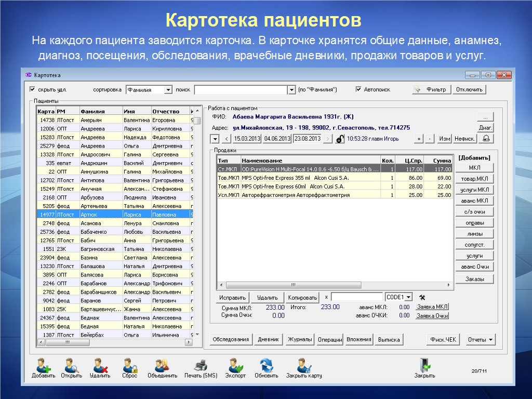The image size is (532, 399).
Task: Click the Закрыть карту icon
Action: pos(303,366)
